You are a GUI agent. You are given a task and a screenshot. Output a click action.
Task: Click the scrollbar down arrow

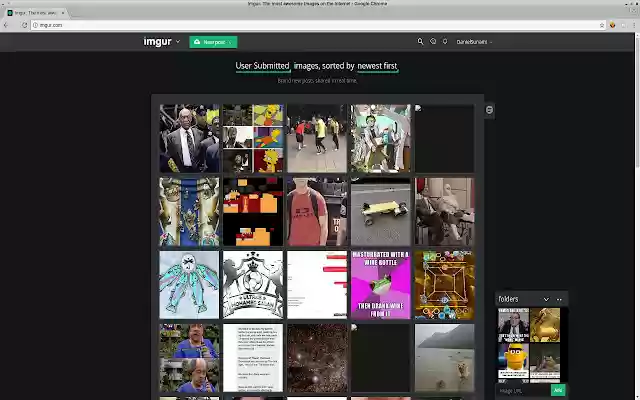coord(637,398)
